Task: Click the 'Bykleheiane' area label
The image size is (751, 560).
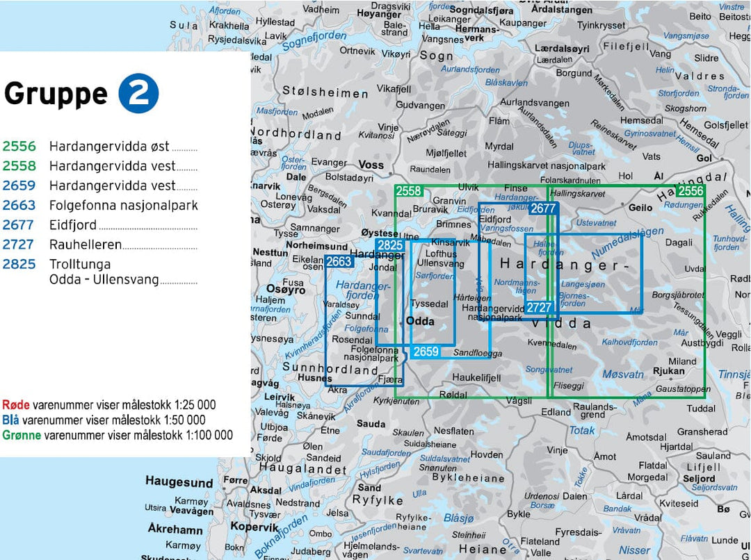Action: (469, 478)
